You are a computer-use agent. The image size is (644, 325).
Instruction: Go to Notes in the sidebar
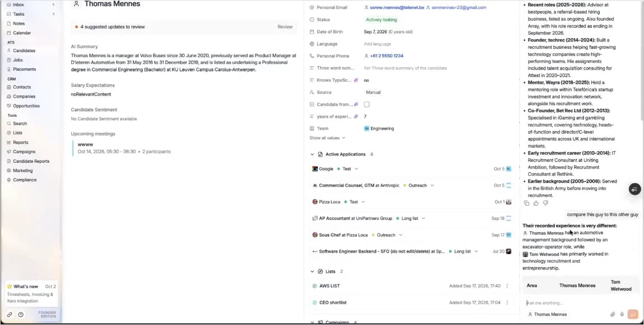coord(19,24)
